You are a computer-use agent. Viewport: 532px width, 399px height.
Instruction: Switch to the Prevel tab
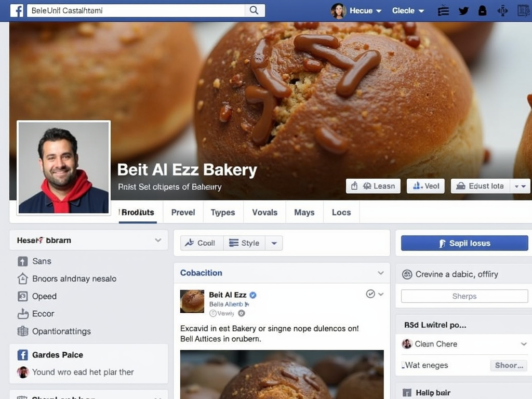tap(182, 212)
